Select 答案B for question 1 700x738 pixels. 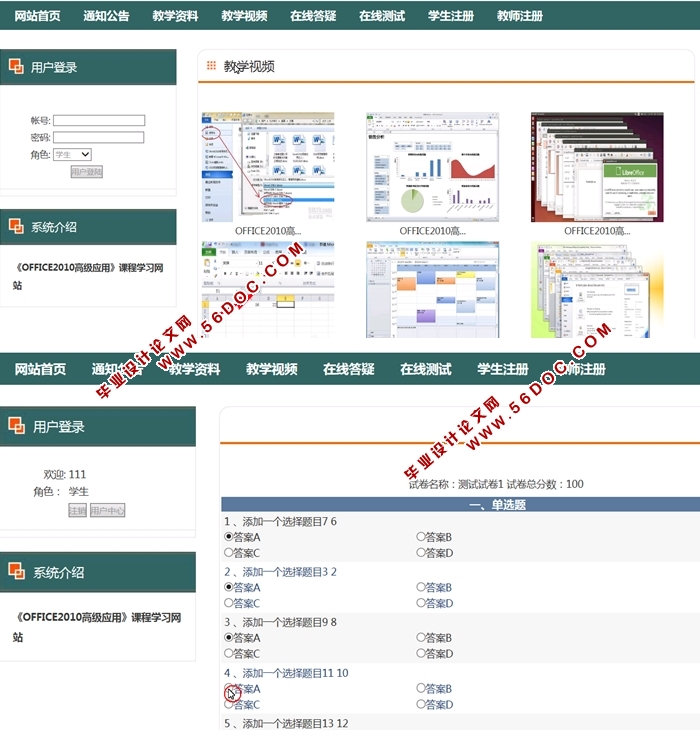pos(421,538)
